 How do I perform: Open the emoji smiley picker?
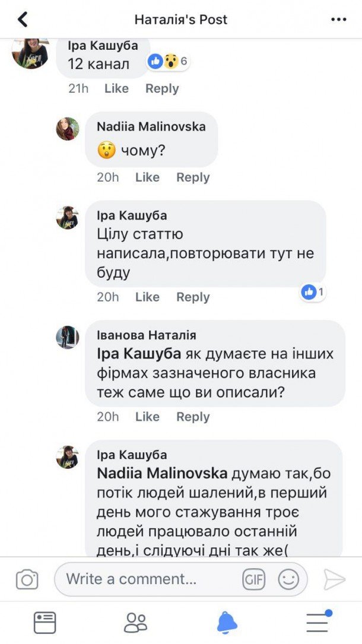pyautogui.click(x=288, y=579)
